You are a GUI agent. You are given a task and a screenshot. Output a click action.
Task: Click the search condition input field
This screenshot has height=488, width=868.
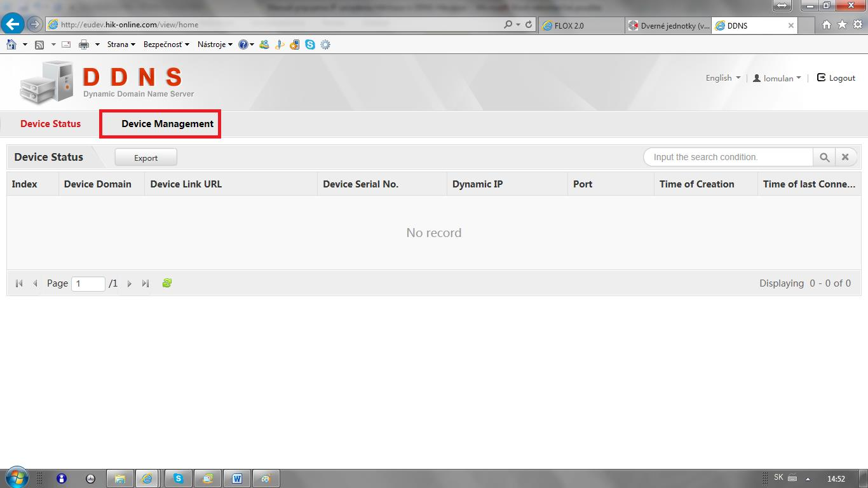point(728,157)
